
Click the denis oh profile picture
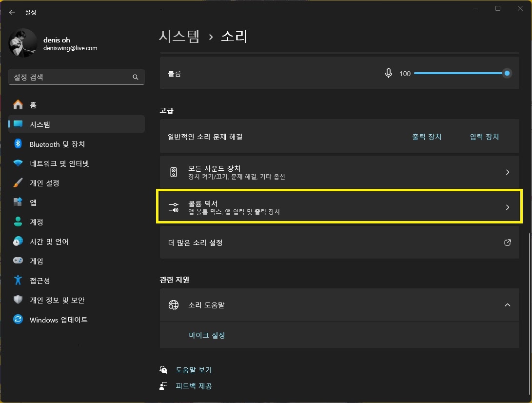pyautogui.click(x=23, y=43)
